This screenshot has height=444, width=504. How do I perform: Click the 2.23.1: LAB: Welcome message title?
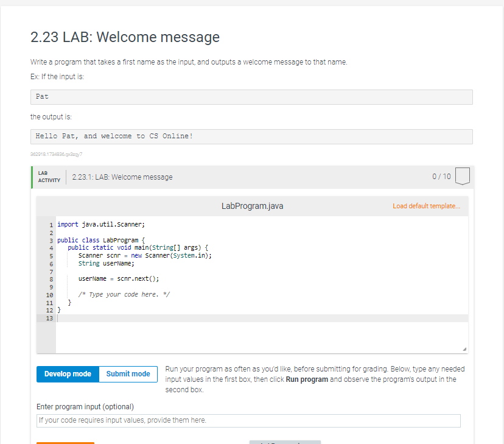click(122, 177)
